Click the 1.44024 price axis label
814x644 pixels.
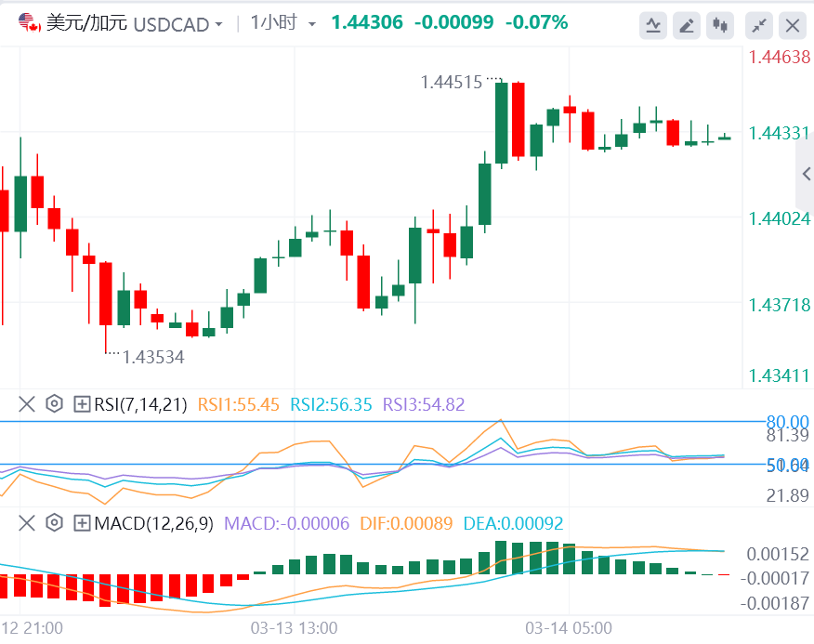[780, 218]
